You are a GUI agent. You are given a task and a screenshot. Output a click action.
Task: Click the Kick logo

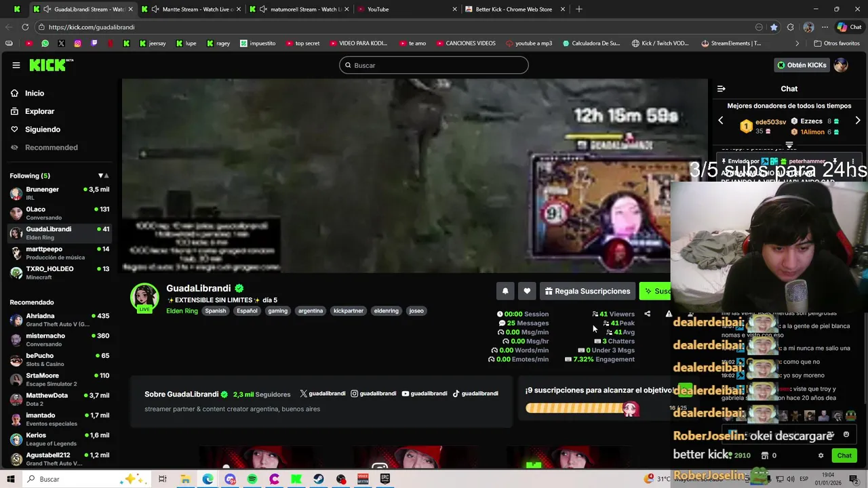(51, 65)
